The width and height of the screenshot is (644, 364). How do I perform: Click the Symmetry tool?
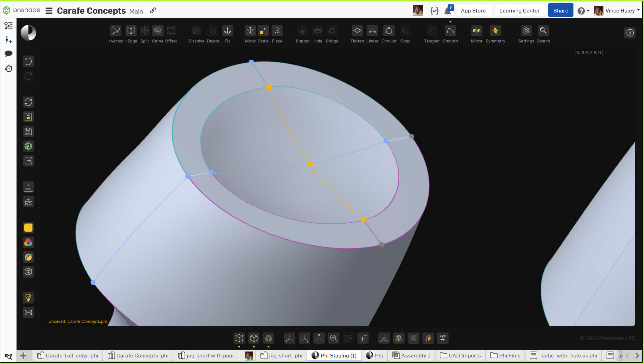(495, 31)
